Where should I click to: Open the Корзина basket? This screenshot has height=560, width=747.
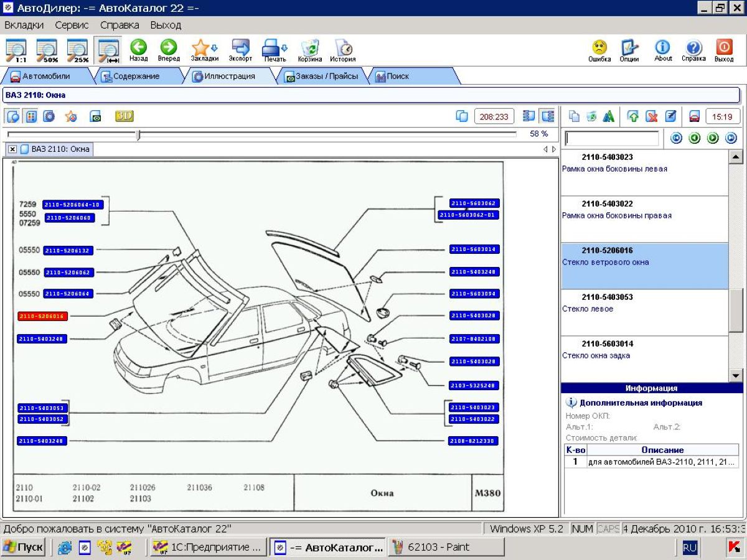[309, 49]
